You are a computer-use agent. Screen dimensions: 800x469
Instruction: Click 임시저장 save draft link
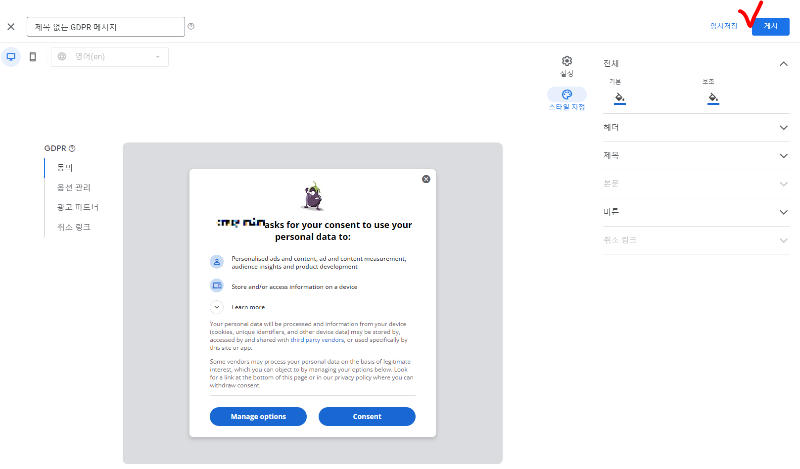pos(723,26)
